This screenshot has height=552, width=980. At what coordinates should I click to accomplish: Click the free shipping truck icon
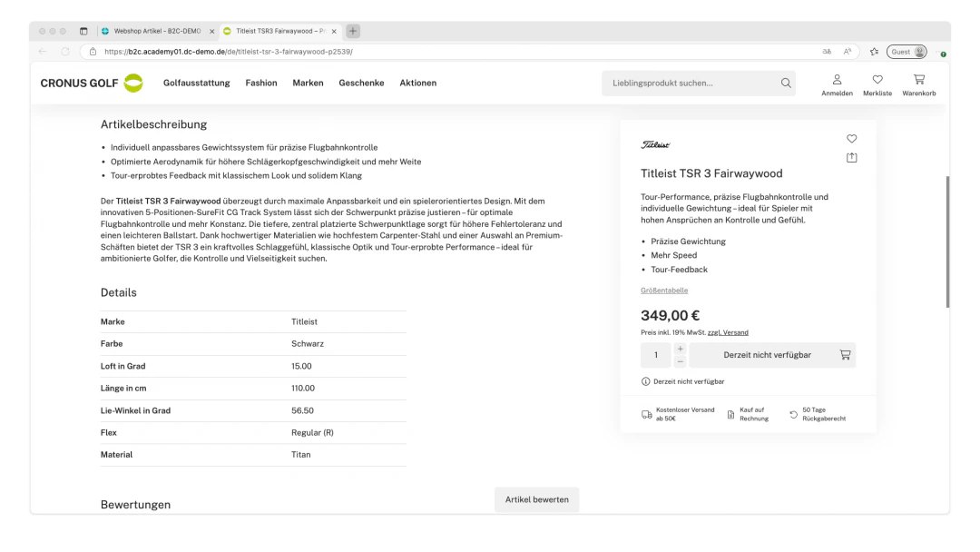[x=647, y=415]
